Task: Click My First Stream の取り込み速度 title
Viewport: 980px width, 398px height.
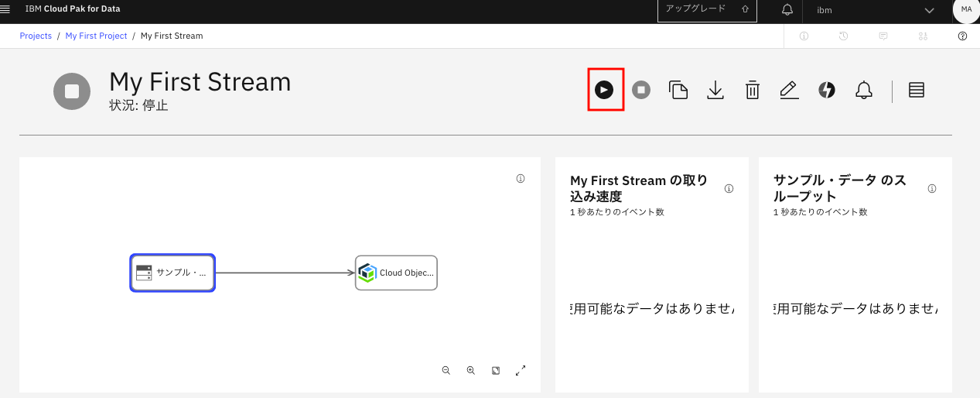Action: click(639, 188)
